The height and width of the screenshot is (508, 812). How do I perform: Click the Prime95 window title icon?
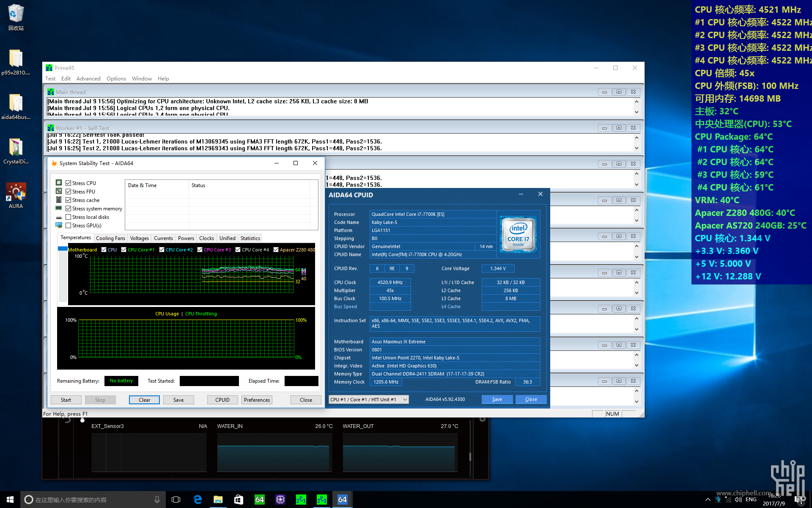coord(49,68)
